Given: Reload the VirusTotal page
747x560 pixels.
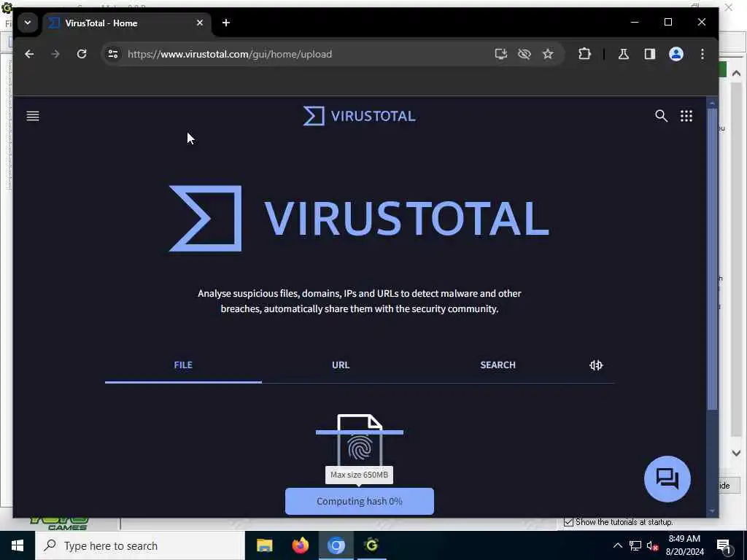Looking at the screenshot, I should (x=82, y=54).
